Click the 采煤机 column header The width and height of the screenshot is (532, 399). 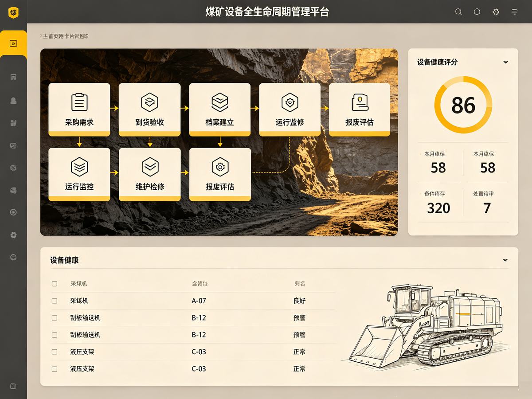[x=79, y=284]
